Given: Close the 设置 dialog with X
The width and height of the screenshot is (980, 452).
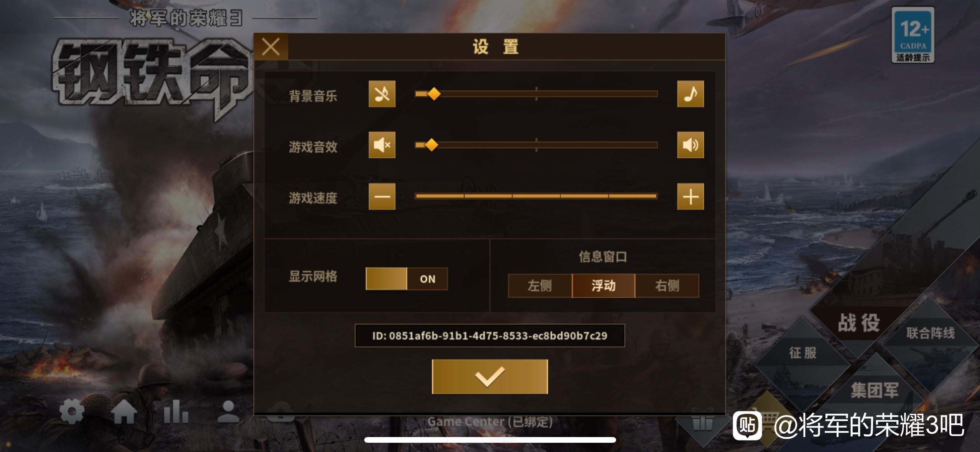Looking at the screenshot, I should pyautogui.click(x=271, y=47).
